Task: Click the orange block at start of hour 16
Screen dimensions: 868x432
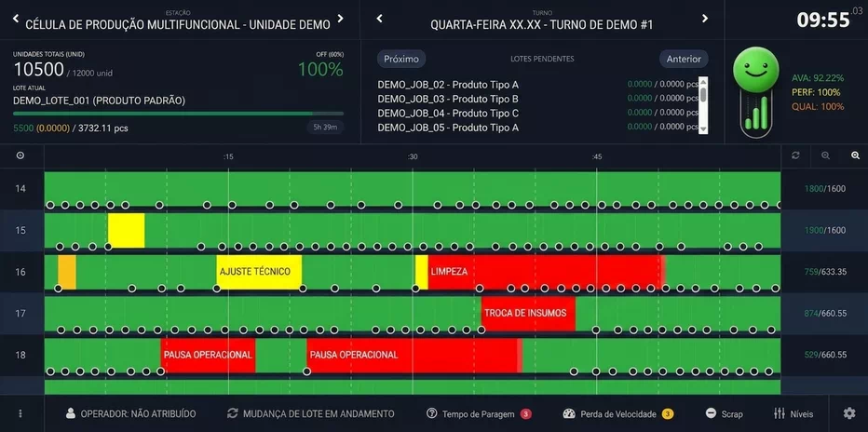Action: point(67,272)
